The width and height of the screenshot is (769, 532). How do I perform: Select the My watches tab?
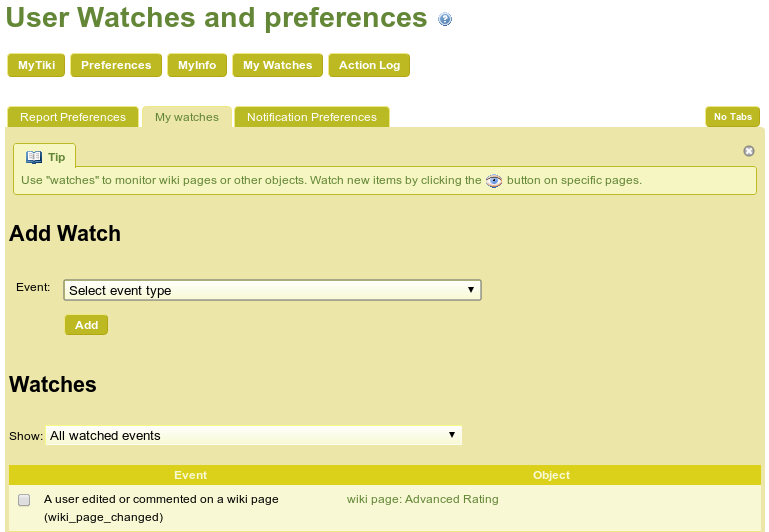(x=187, y=117)
